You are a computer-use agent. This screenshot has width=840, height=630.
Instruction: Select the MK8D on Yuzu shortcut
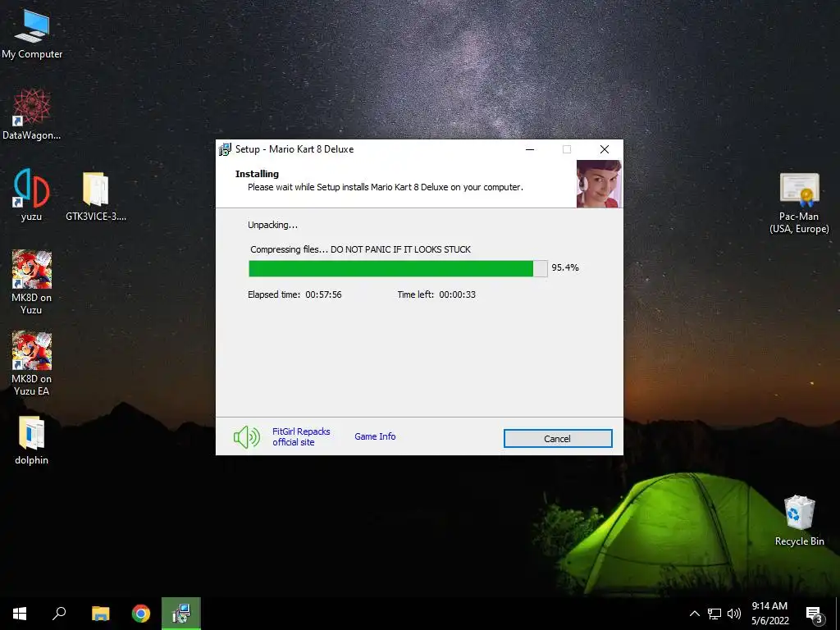pos(32,282)
